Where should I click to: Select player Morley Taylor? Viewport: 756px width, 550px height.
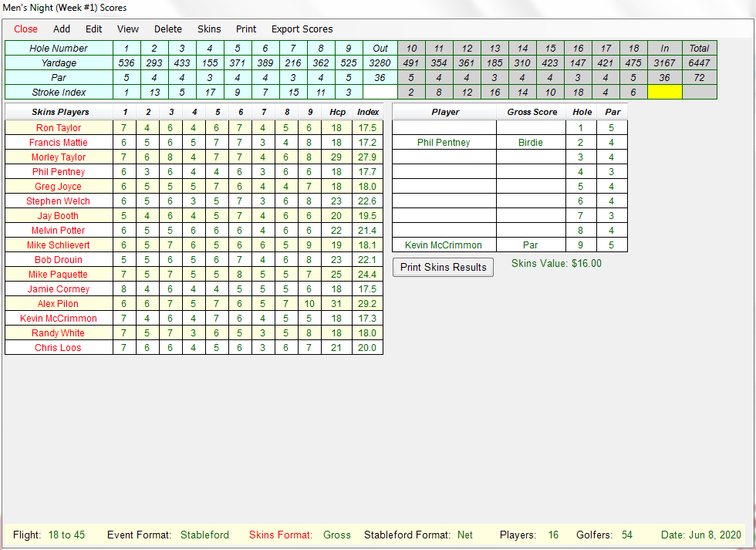(x=59, y=157)
